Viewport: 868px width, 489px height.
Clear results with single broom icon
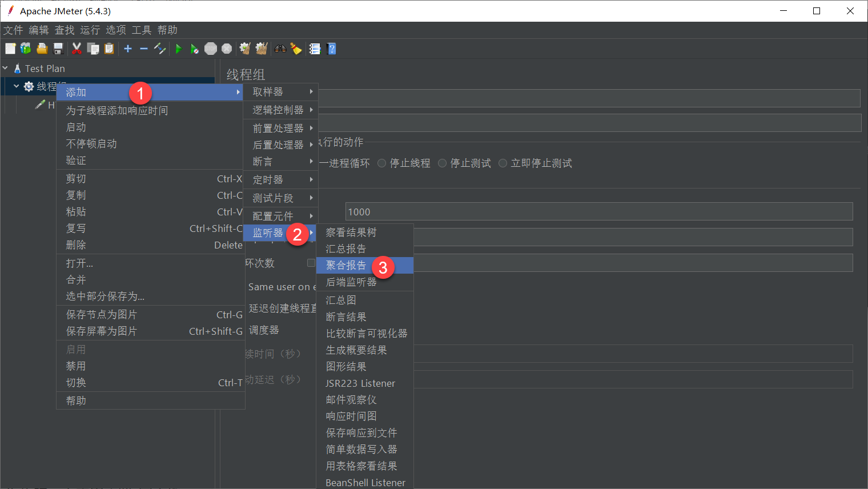[245, 49]
